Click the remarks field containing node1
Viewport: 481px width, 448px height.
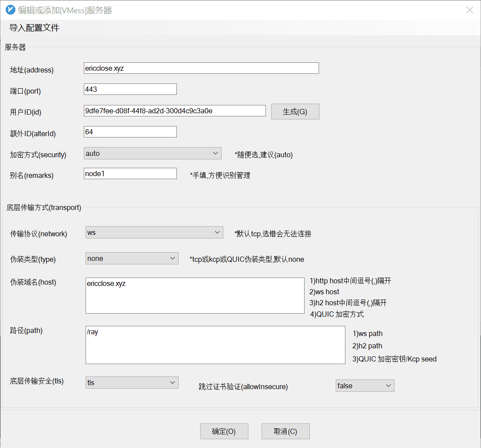[130, 173]
